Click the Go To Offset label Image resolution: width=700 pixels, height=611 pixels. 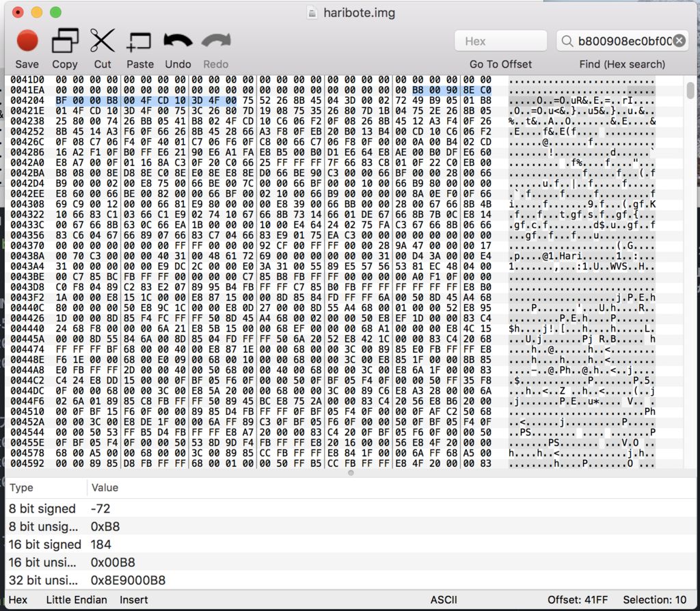pyautogui.click(x=500, y=64)
